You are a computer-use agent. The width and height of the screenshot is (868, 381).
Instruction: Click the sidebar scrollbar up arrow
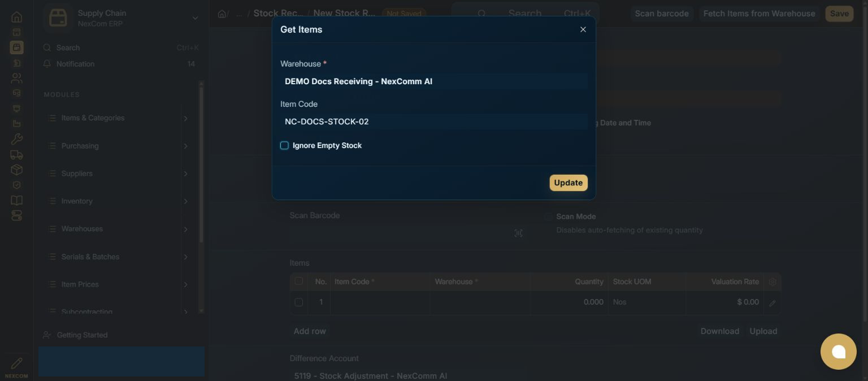(x=201, y=84)
